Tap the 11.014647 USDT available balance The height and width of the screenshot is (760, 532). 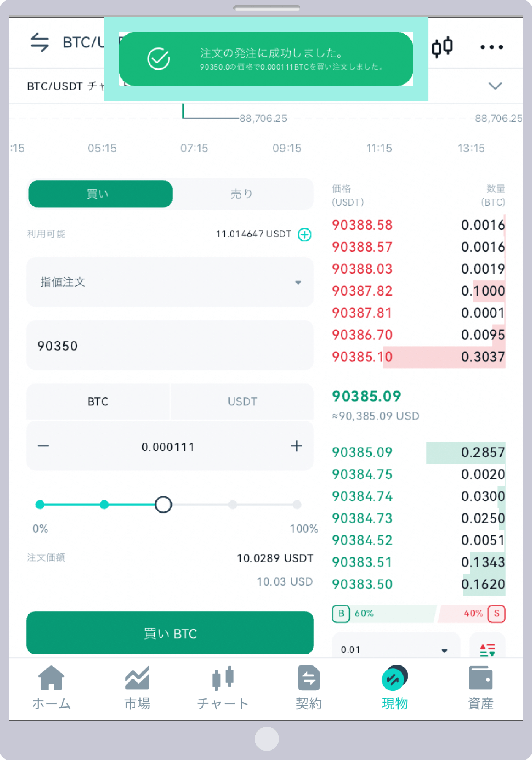253,234
